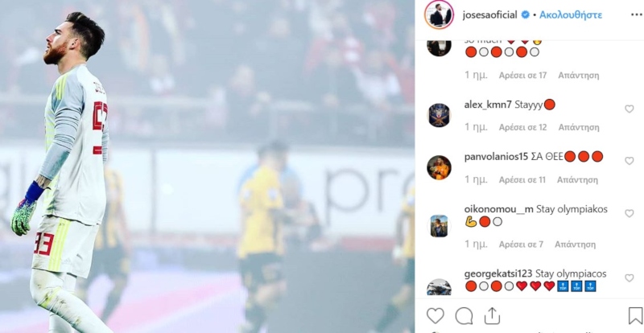Reply to alex_kmn7 with Απάντηση
Viewport: 644px width, 333px height.
[x=579, y=127]
